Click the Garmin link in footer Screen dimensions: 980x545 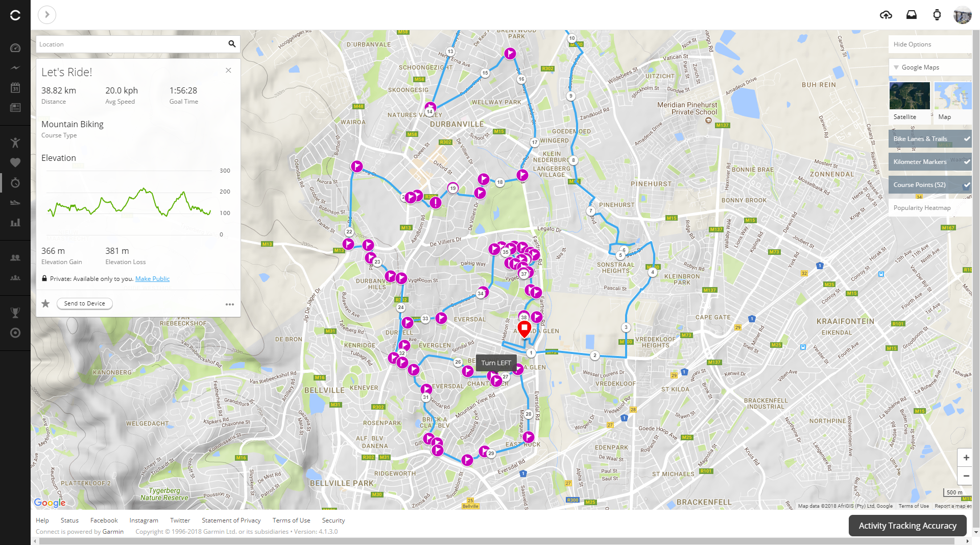pos(113,532)
